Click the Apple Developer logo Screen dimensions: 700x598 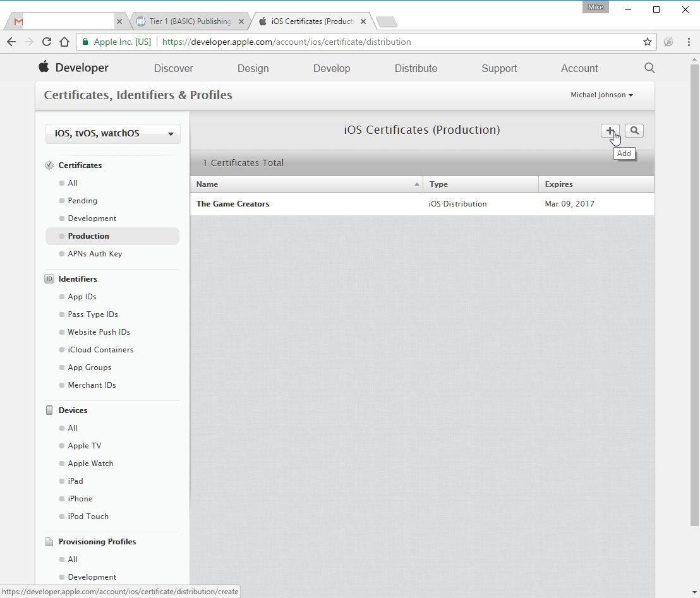pyautogui.click(x=74, y=68)
